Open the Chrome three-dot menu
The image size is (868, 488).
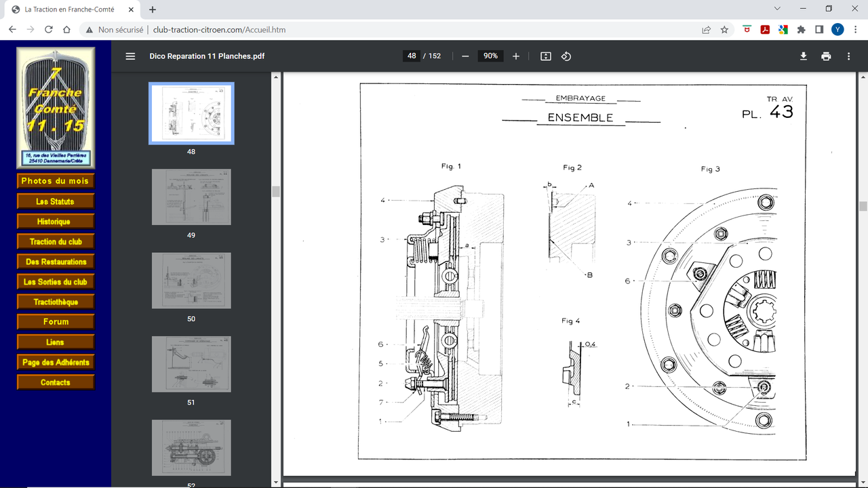pyautogui.click(x=855, y=30)
